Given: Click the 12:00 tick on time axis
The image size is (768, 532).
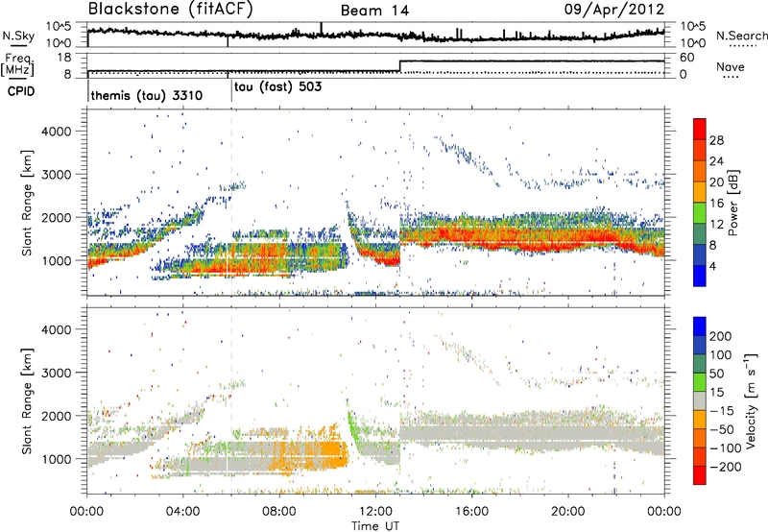Looking at the screenshot, I should point(375,508).
